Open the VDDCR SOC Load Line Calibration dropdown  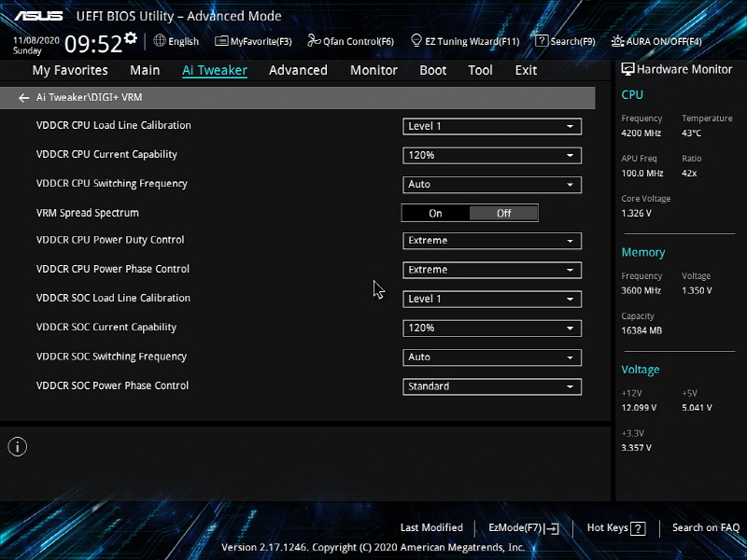[x=492, y=299]
